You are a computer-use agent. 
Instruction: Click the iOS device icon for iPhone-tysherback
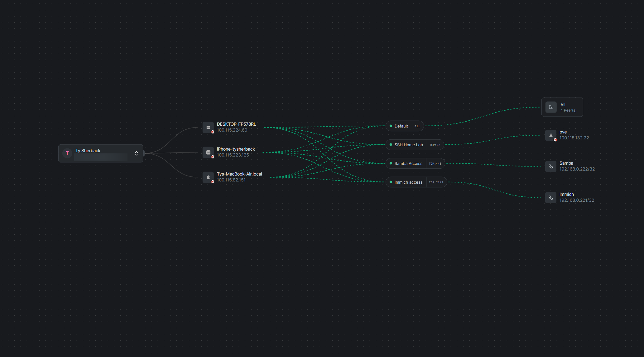(x=208, y=152)
